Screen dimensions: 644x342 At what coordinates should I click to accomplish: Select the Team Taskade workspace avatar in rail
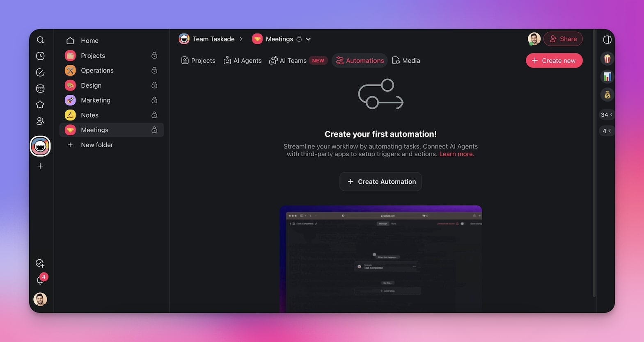tap(40, 146)
